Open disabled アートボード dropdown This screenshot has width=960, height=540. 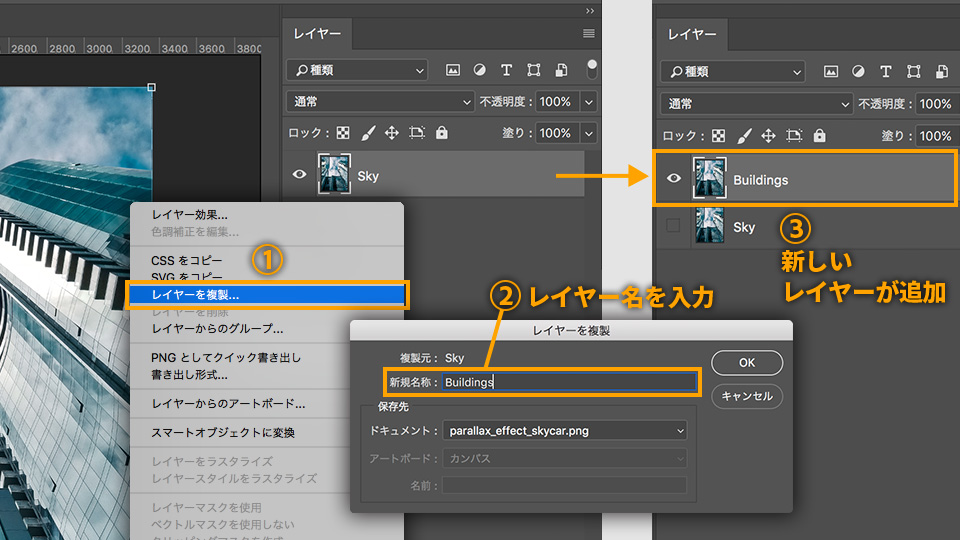point(564,458)
